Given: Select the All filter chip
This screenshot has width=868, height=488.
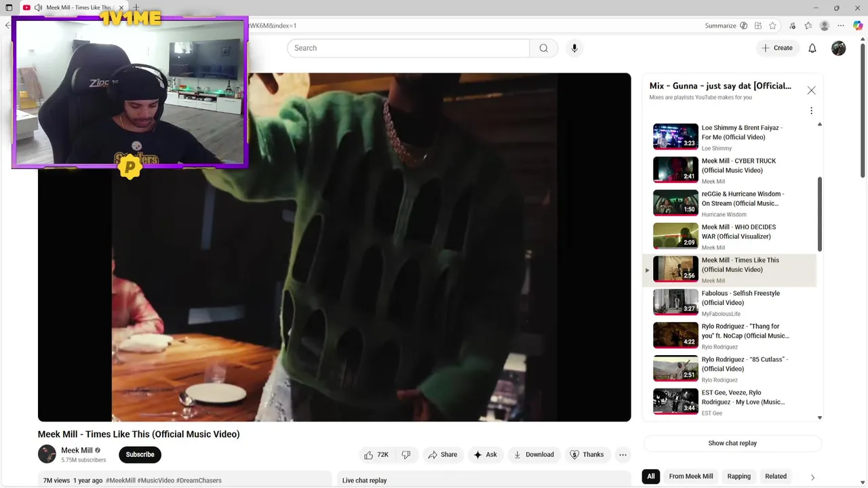Looking at the screenshot, I should [651, 476].
